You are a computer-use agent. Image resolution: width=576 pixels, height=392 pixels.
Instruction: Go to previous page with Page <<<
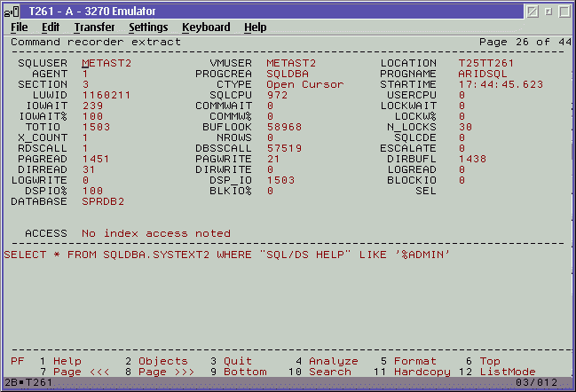pos(81,372)
